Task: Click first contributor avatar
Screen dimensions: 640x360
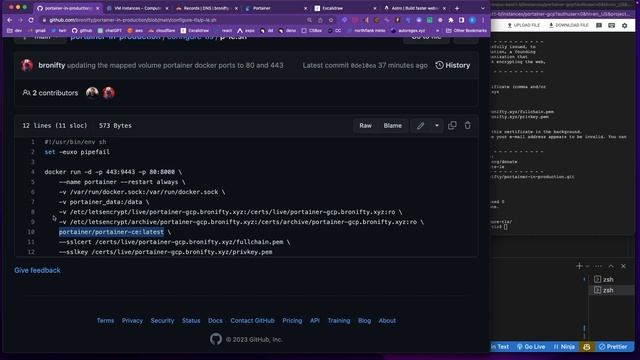Action: pyautogui.click(x=92, y=93)
